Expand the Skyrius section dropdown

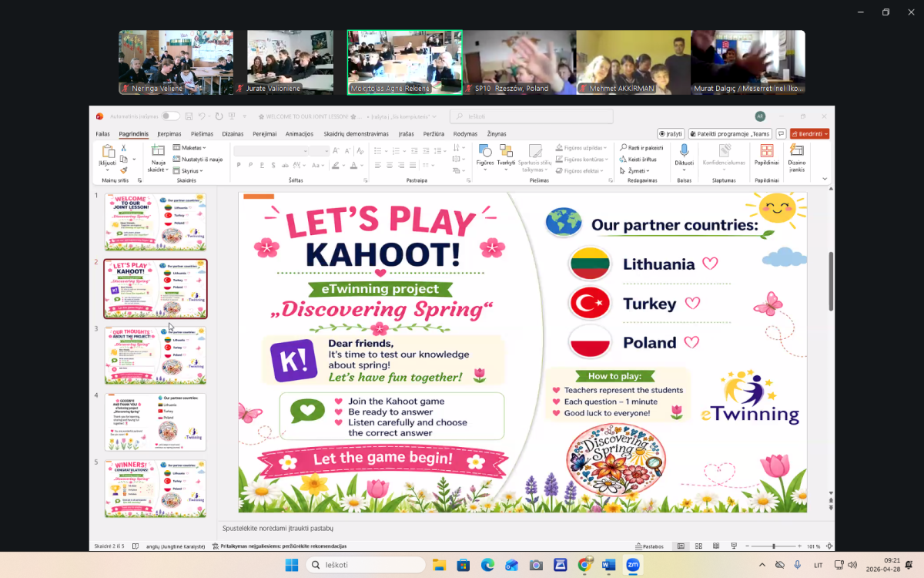coord(189,170)
